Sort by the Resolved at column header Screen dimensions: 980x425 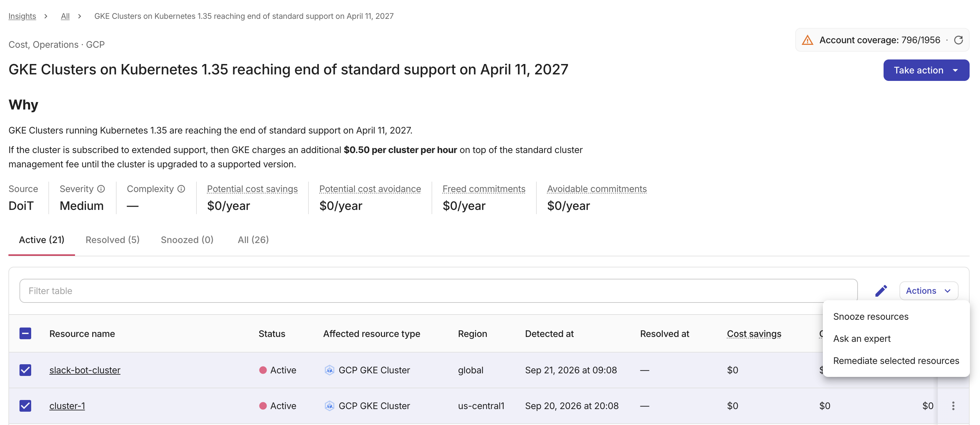(664, 334)
